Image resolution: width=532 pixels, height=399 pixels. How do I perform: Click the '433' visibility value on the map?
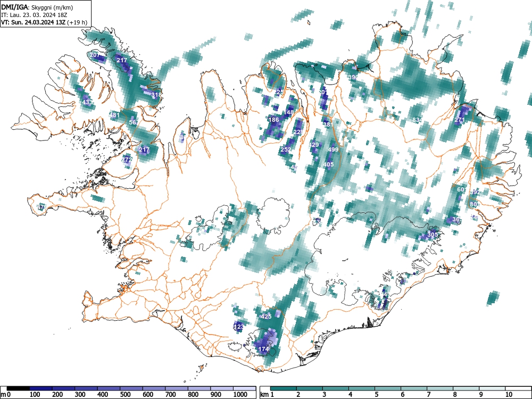click(x=87, y=102)
